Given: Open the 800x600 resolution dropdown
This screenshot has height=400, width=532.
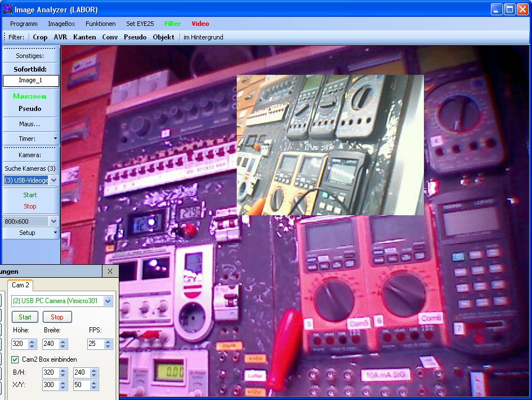Looking at the screenshot, I should pyautogui.click(x=53, y=221).
